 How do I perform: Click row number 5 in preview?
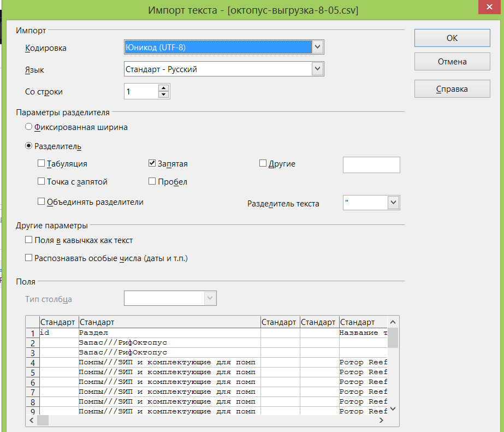pyautogui.click(x=32, y=373)
